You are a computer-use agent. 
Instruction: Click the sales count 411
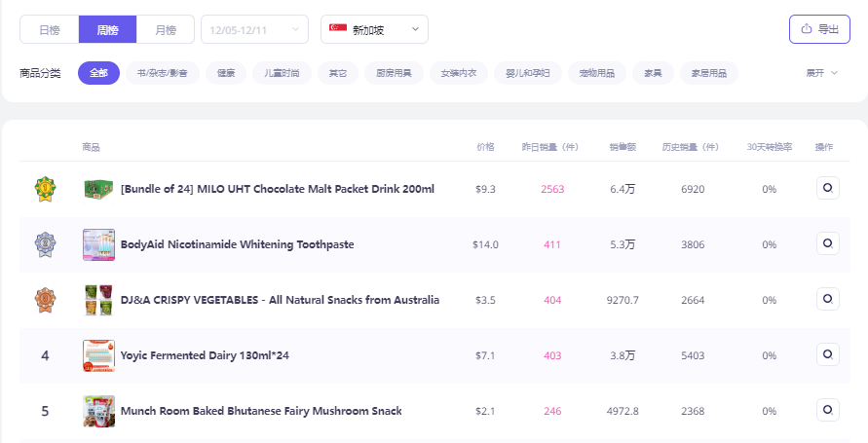pos(552,244)
